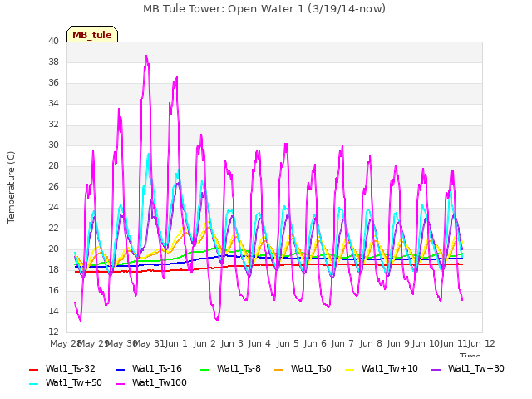This screenshot has width=532, height=399.
Task: Click the MB_tule label box
Action: pyautogui.click(x=92, y=34)
